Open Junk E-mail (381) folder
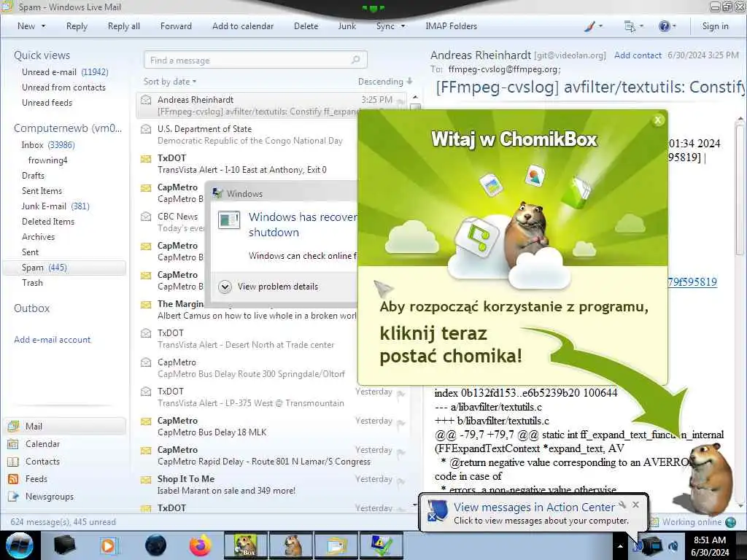 point(55,206)
